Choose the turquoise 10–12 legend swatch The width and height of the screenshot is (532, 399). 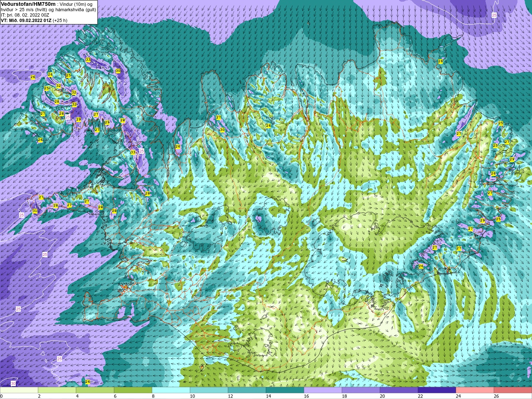209,390
